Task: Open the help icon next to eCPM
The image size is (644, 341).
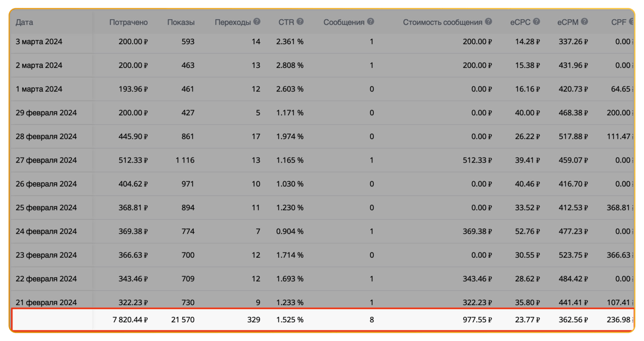Action: [x=584, y=22]
